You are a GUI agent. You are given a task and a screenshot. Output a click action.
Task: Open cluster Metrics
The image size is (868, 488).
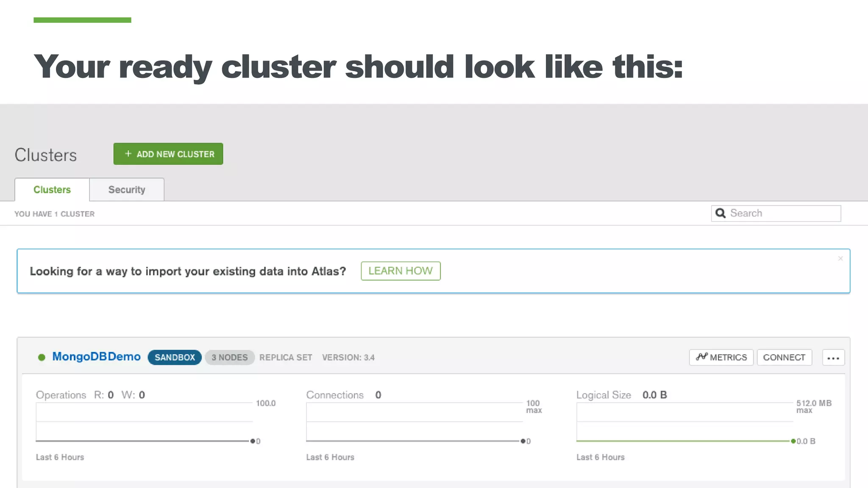tap(721, 358)
